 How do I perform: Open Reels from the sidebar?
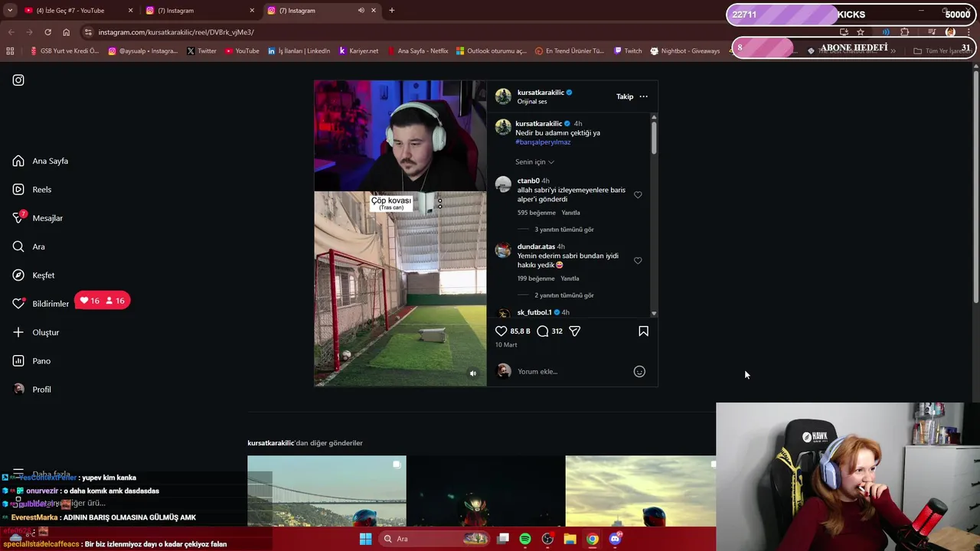tap(32, 189)
